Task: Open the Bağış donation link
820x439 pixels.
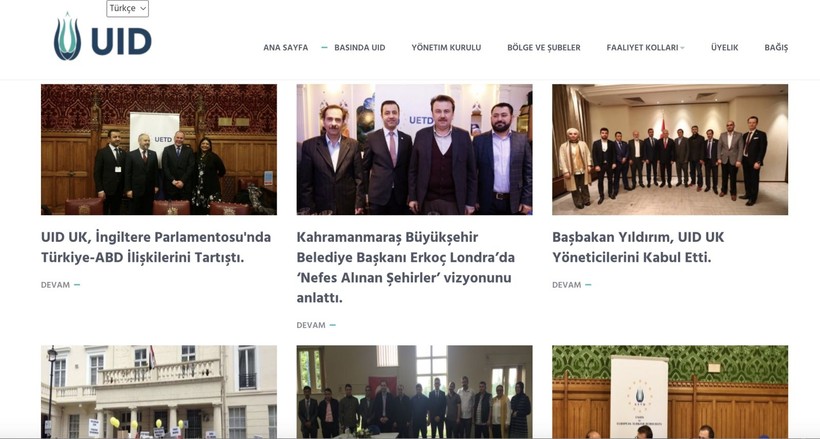Action: click(776, 48)
